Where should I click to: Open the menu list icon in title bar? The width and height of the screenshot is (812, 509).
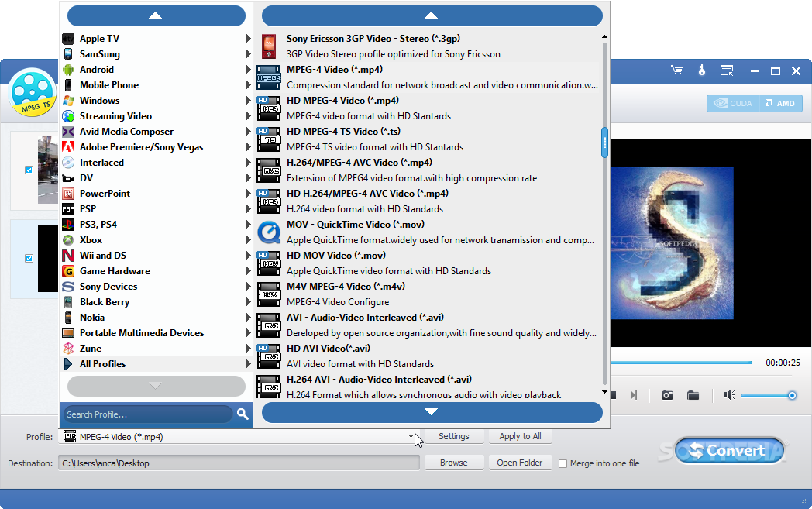727,71
